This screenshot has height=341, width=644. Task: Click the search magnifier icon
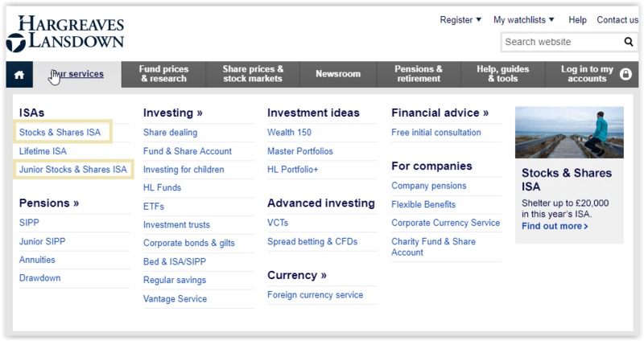tap(629, 42)
